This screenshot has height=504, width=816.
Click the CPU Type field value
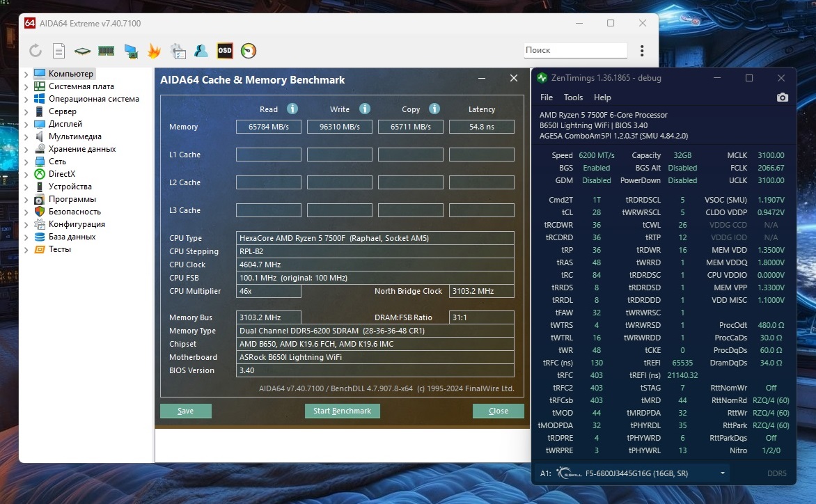tap(375, 238)
